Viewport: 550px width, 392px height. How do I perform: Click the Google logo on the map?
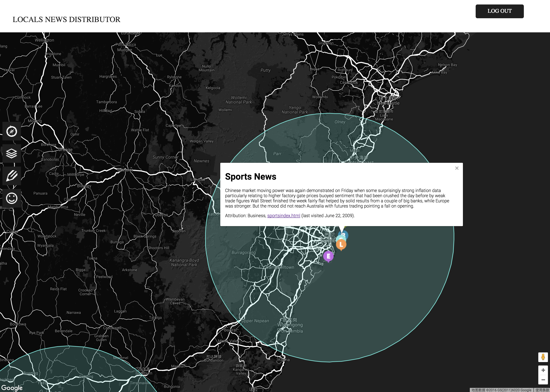pos(12,388)
